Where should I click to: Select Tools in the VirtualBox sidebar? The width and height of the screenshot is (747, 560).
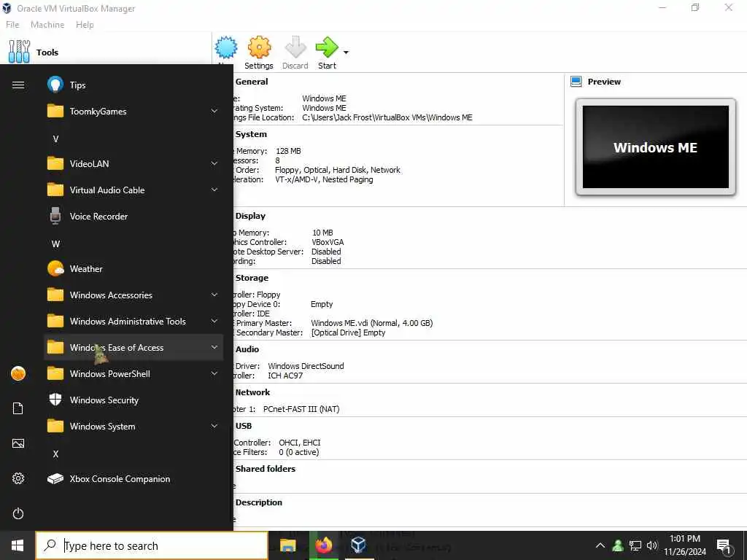click(x=106, y=52)
